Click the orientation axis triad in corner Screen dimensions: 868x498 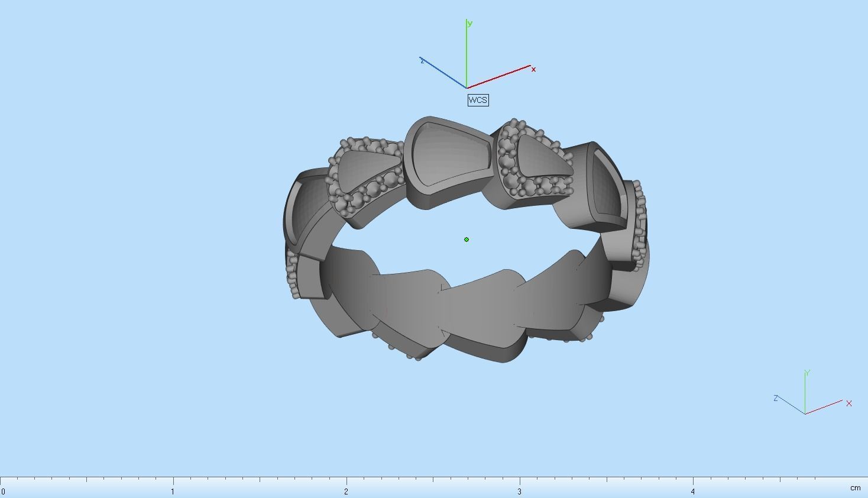(x=813, y=393)
